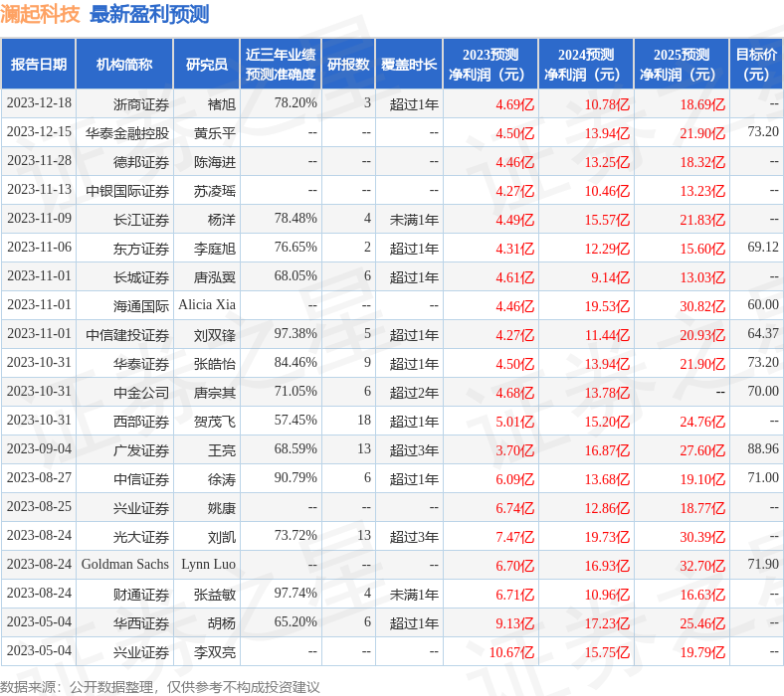Click the 澜起科技 title text
This screenshot has width=784, height=696.
40,14
